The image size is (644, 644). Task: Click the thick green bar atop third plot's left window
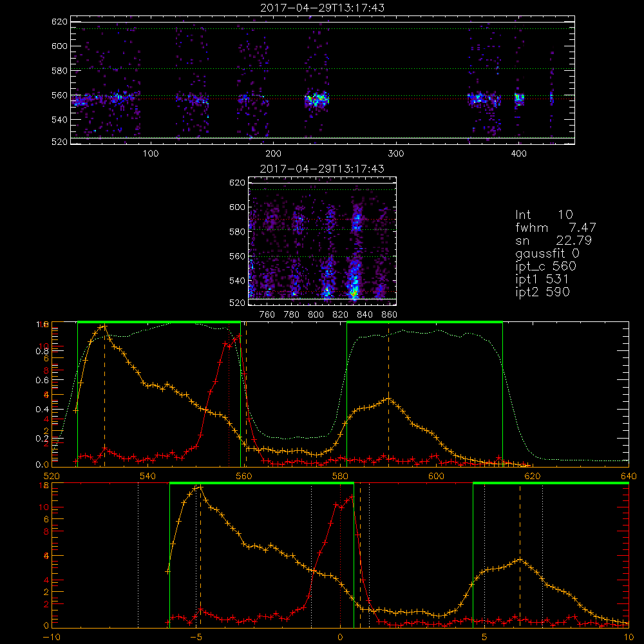(x=159, y=322)
